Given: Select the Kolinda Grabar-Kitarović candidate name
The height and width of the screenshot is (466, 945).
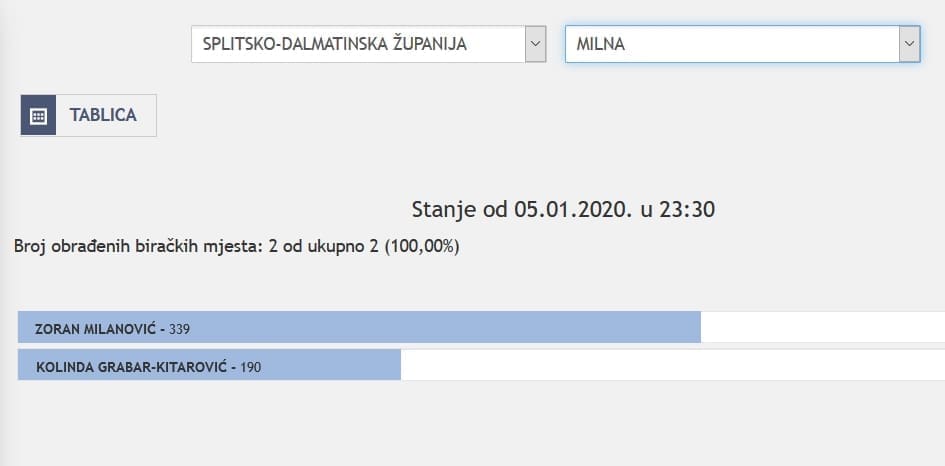Looking at the screenshot, I should point(133,367).
